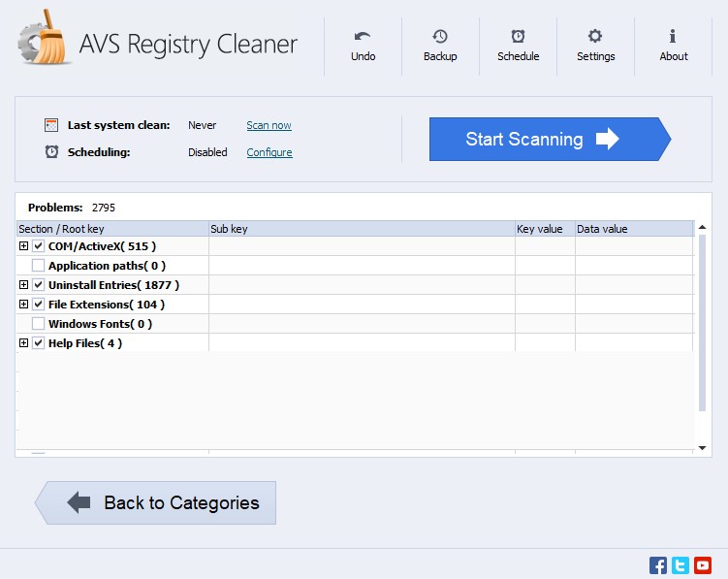This screenshot has width=728, height=579.
Task: Uncheck the Uninstall Entries checkbox
Action: click(x=38, y=285)
